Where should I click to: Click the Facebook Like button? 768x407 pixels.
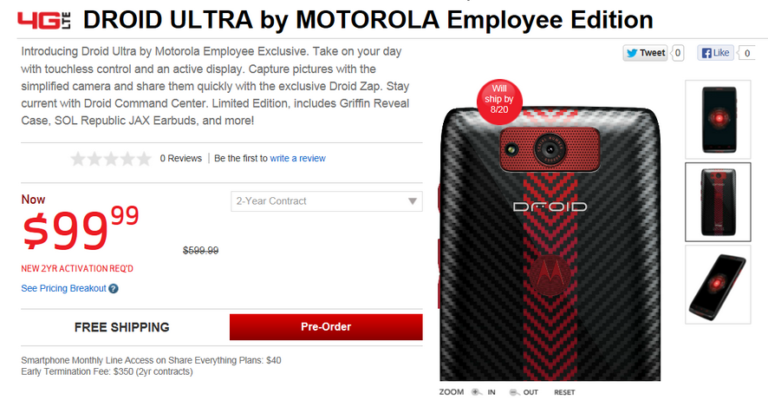coord(715,53)
